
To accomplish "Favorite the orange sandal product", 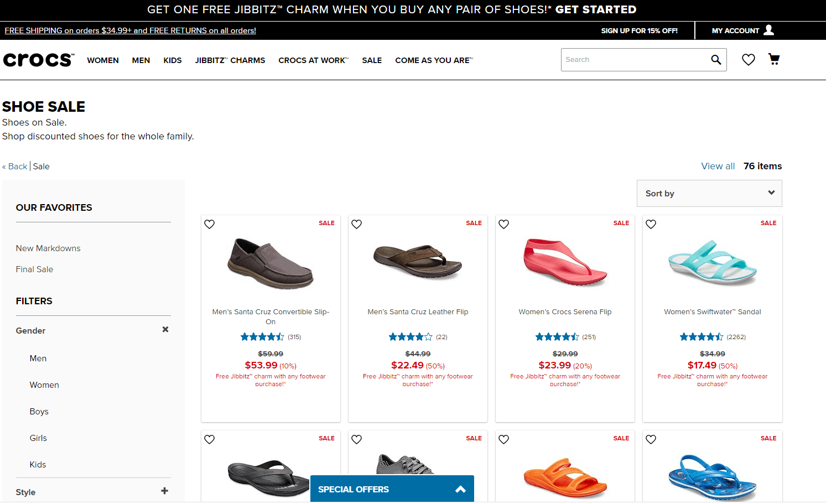I will [504, 439].
